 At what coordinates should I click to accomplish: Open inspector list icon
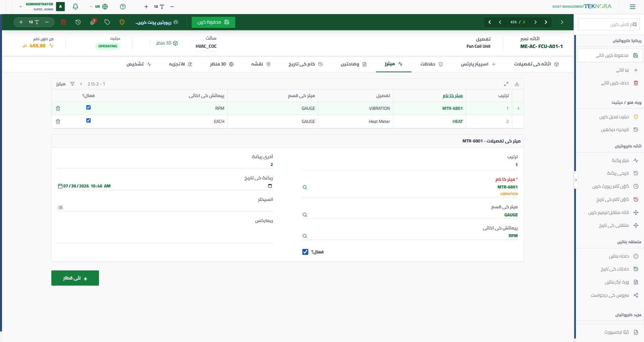coord(60,208)
